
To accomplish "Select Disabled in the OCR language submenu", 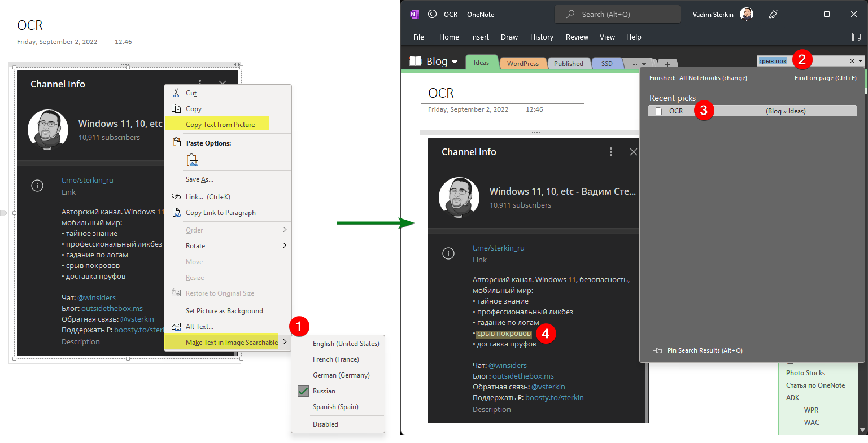I will tap(338, 424).
